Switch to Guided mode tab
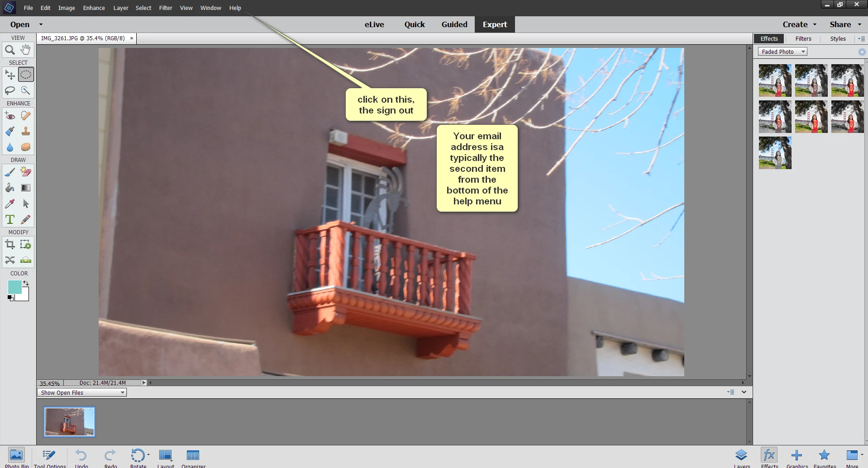This screenshot has height=468, width=868. click(454, 24)
